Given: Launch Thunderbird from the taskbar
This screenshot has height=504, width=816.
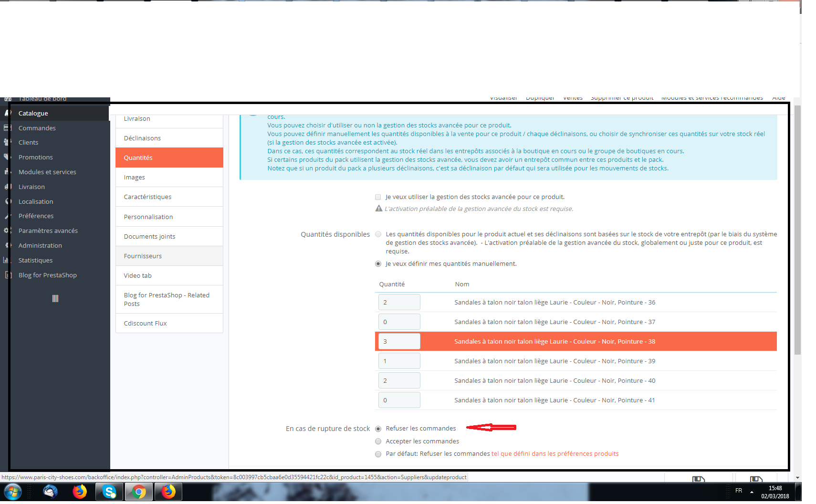Looking at the screenshot, I should 50,492.
